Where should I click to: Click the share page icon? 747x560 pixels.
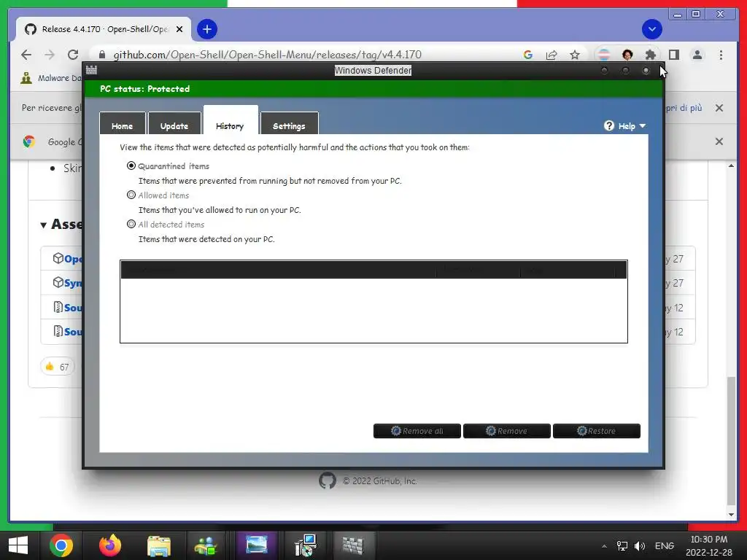(x=551, y=55)
